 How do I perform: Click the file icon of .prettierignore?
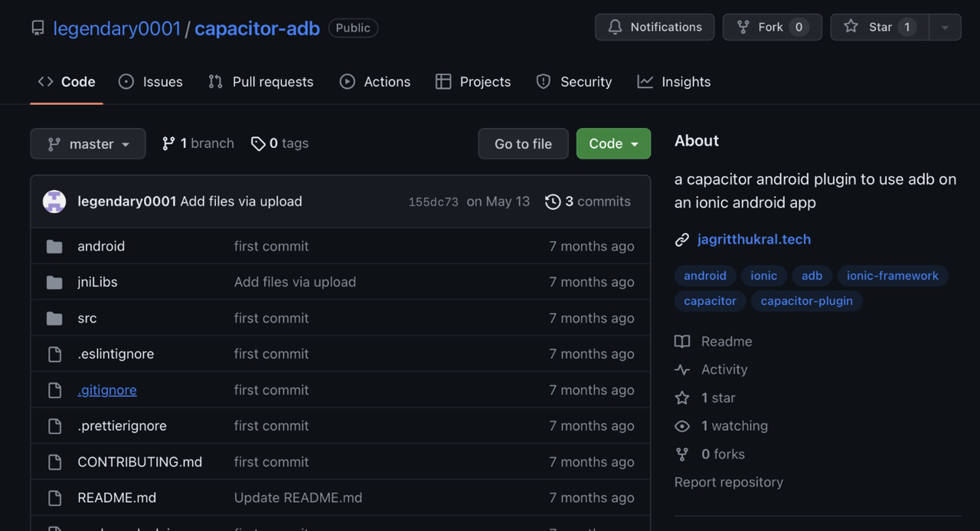pos(54,426)
